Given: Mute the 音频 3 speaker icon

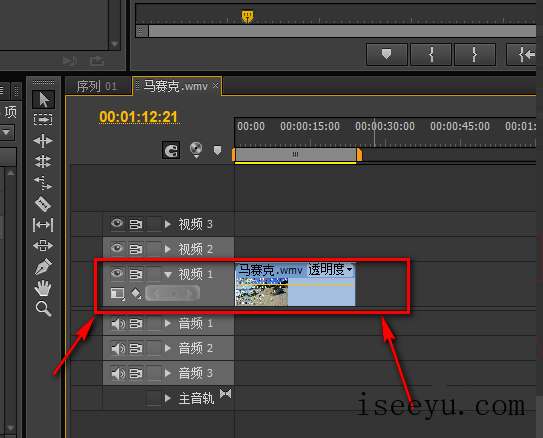Looking at the screenshot, I should (x=118, y=374).
